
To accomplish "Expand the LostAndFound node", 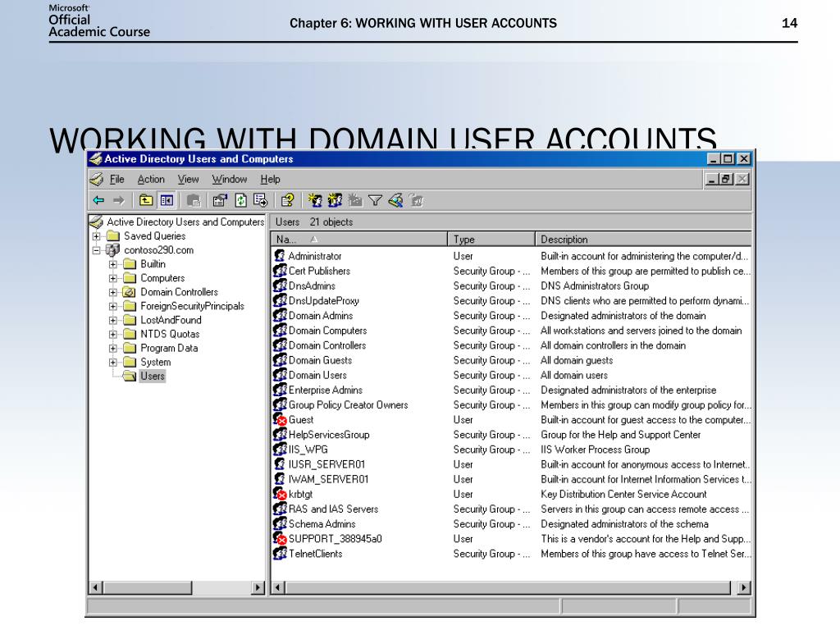I will 112,320.
